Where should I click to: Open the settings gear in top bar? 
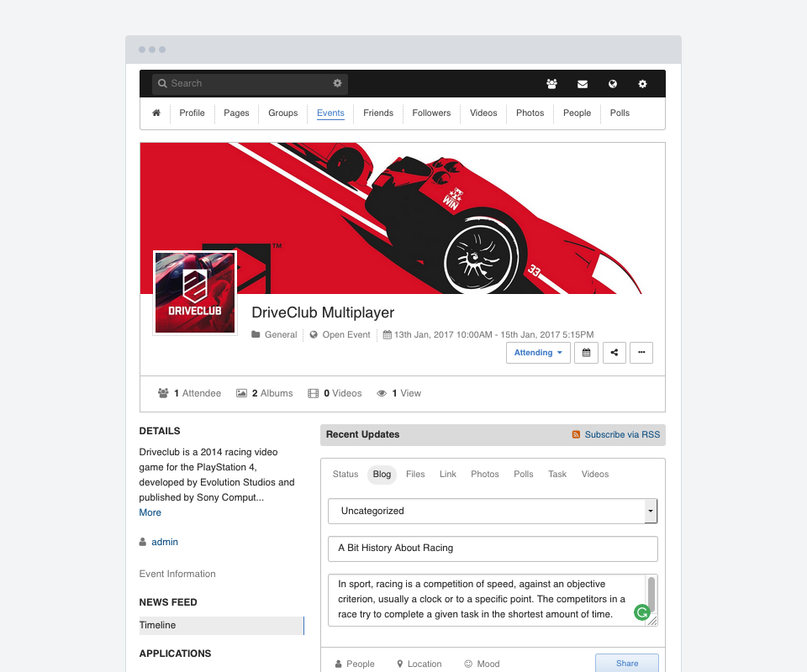coord(643,84)
